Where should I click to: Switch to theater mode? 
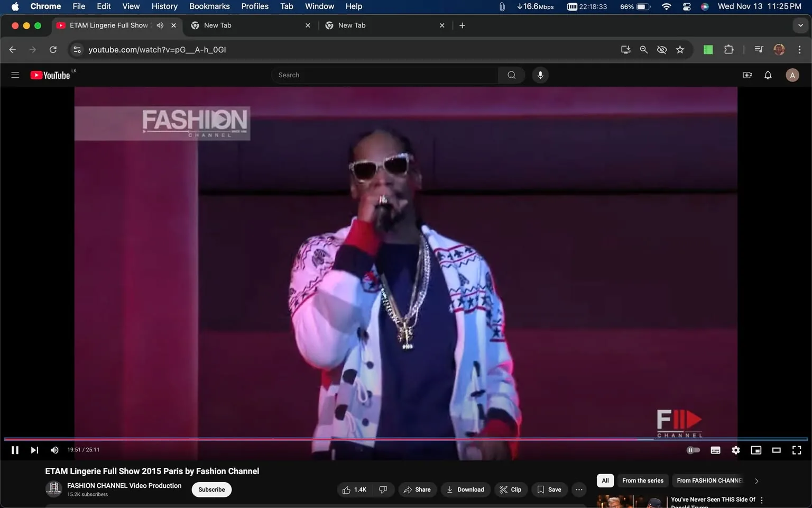pos(776,450)
